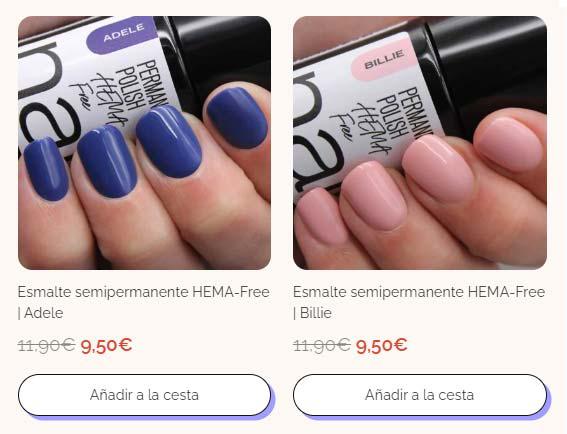Screen dimensions: 567x434
Task: Click the crossed-out 11,90€ price for Adele
Action: tap(46, 345)
